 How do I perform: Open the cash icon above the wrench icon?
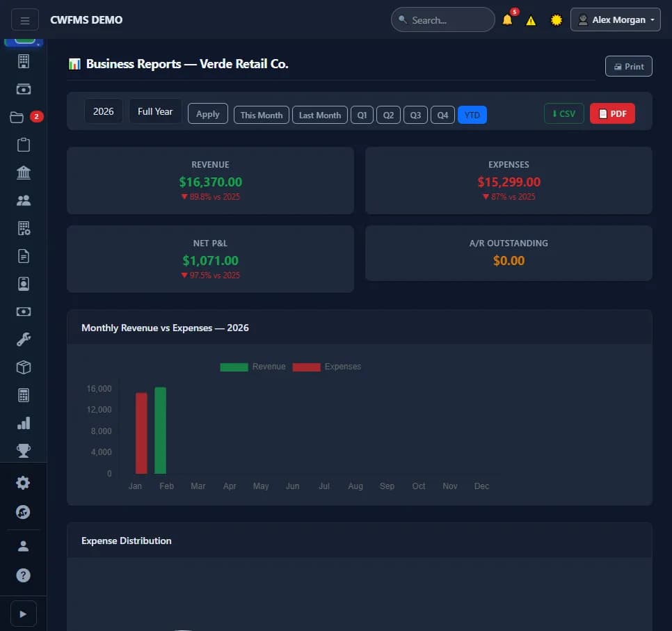[x=24, y=312]
